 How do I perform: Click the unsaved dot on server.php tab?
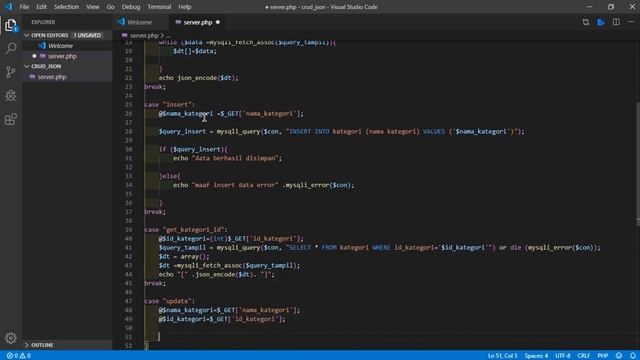point(218,22)
